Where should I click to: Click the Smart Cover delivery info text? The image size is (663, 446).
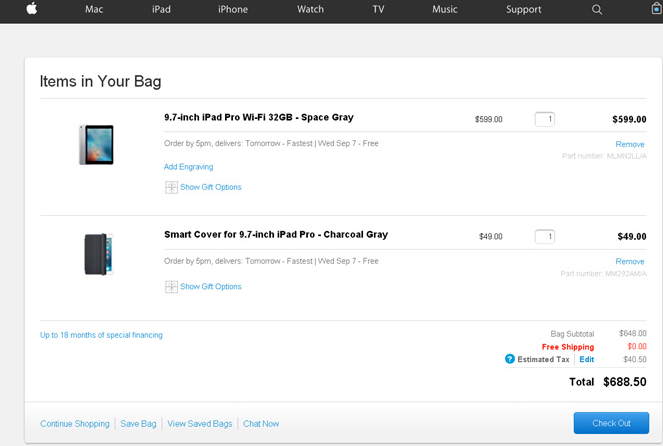click(271, 261)
